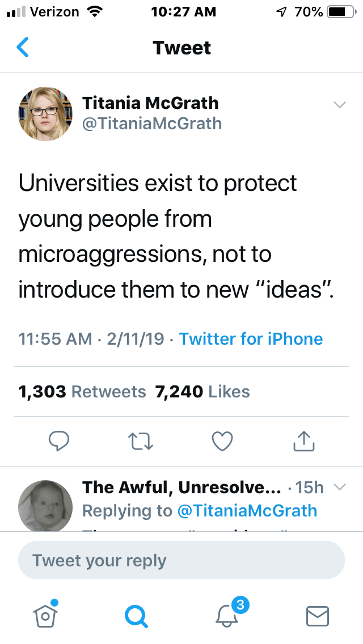The image size is (363, 644).
Task: Like the tweet with heart icon
Action: [222, 441]
